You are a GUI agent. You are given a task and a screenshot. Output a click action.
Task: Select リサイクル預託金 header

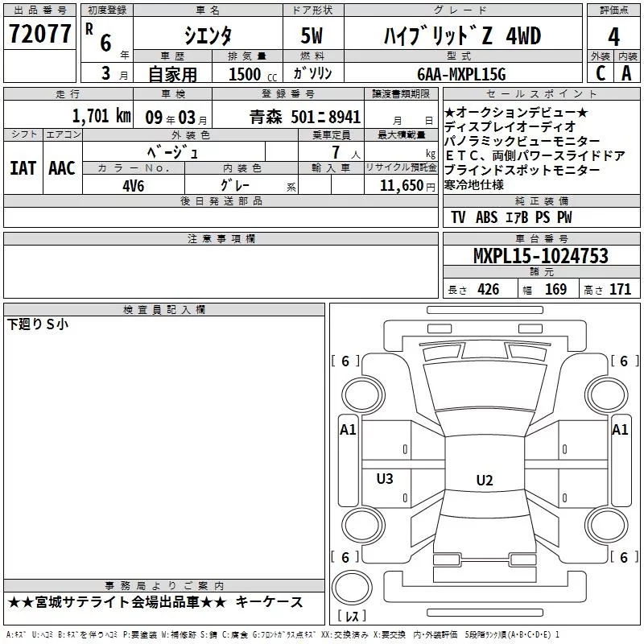(x=401, y=167)
